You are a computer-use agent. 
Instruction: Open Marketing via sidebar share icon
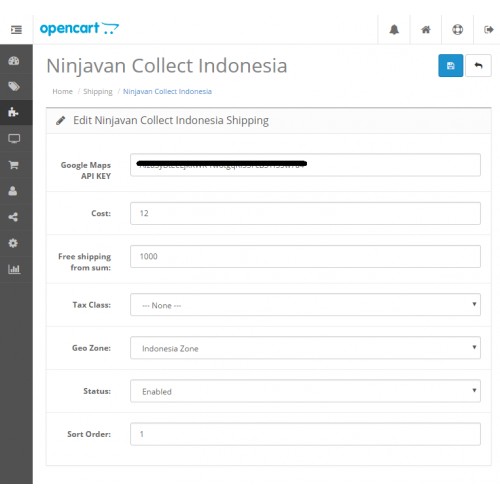tap(13, 217)
